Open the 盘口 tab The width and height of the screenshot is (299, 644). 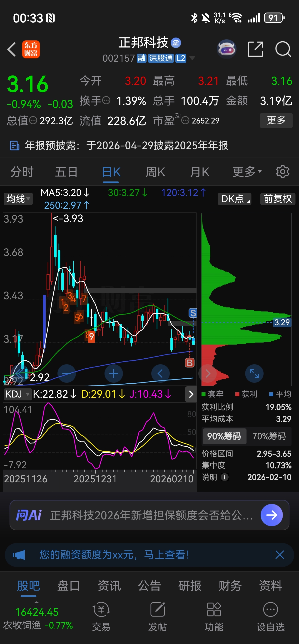pos(69,586)
